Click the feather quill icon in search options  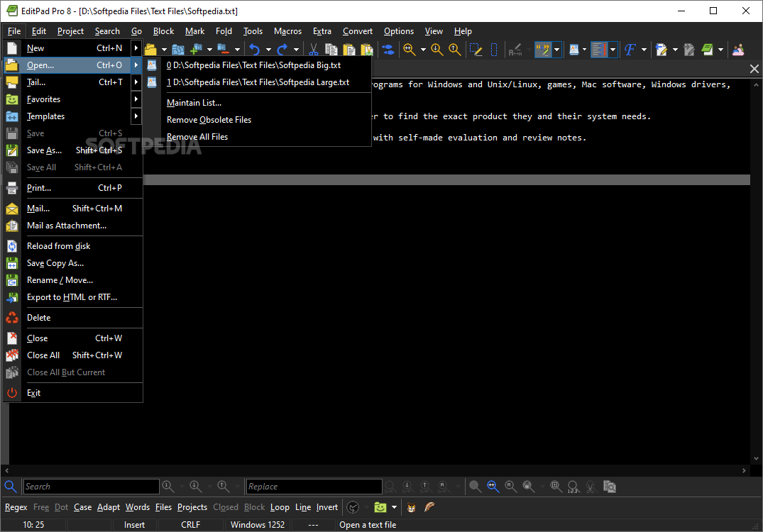429,507
